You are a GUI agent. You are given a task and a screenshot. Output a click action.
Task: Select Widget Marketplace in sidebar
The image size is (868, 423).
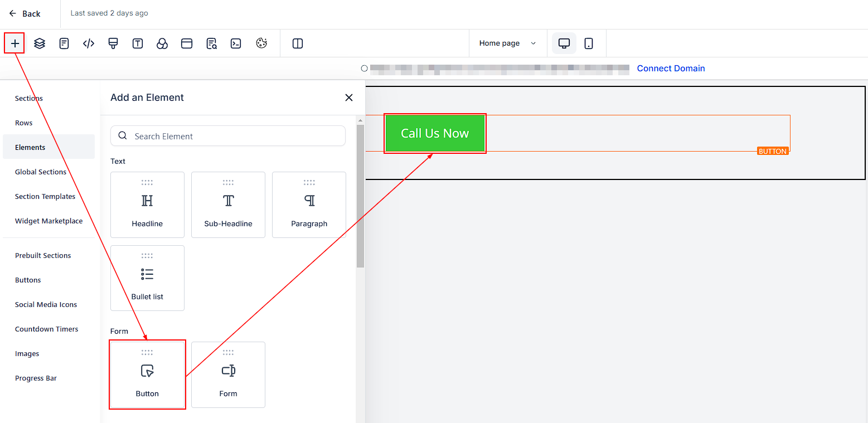click(49, 221)
